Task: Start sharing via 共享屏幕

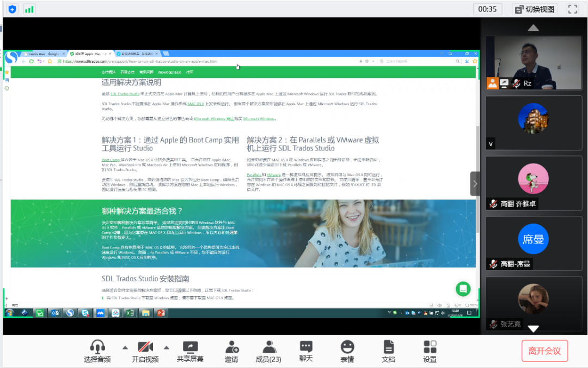Action: (190, 351)
